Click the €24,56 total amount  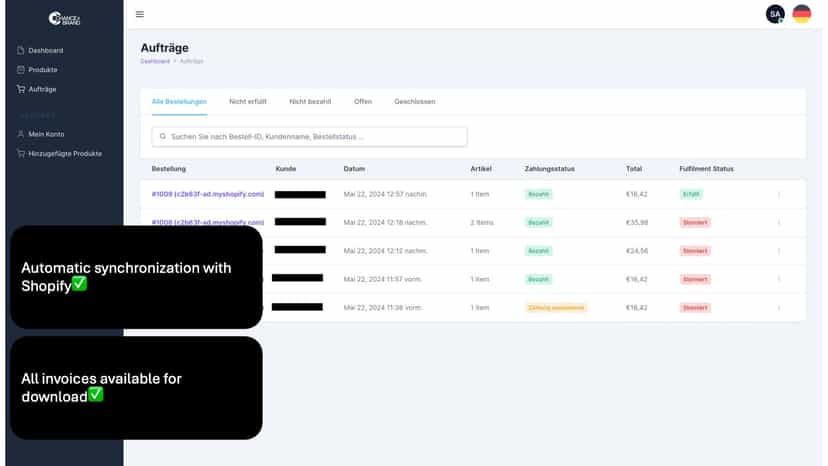pos(637,251)
